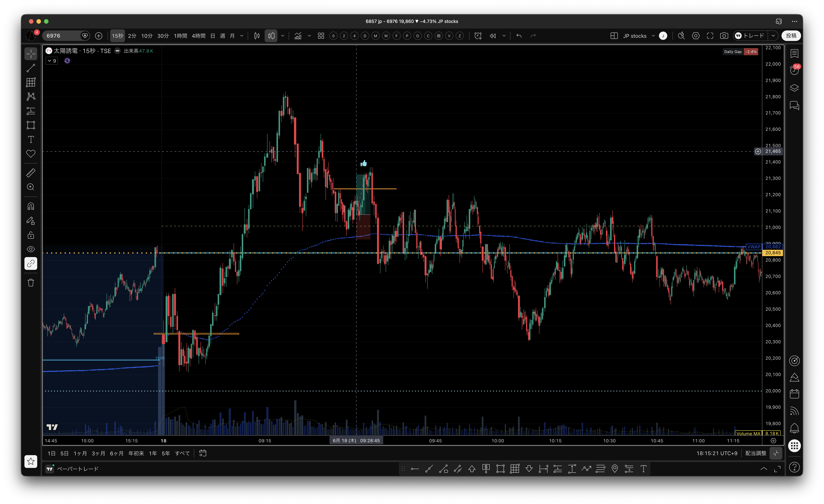Expand the time interval dropdown chevron
The height and width of the screenshot is (504, 824).
(242, 36)
